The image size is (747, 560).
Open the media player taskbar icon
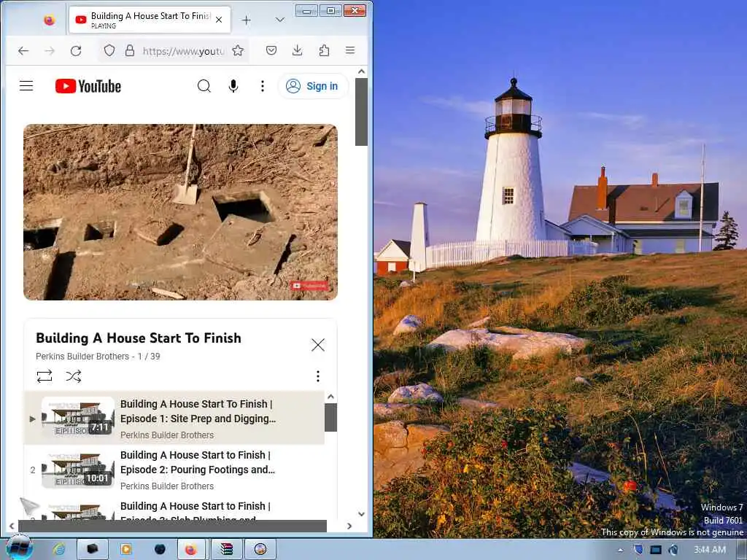click(x=125, y=549)
